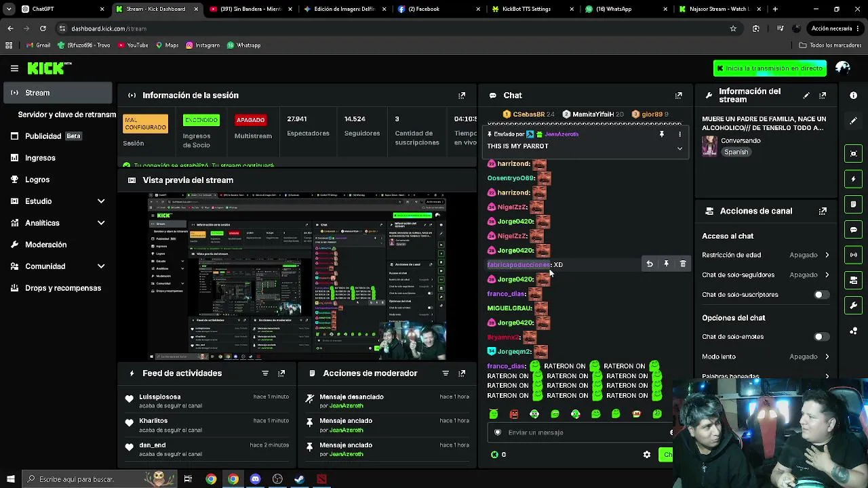Expand the Estudio sidebar section
This screenshot has width=868, height=488.
[x=101, y=201]
